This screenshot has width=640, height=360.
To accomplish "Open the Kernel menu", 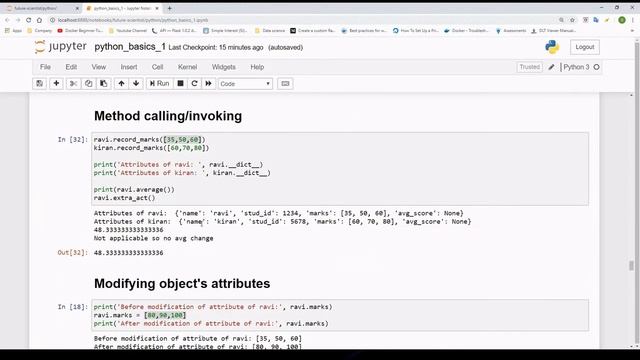I will click(x=187, y=67).
